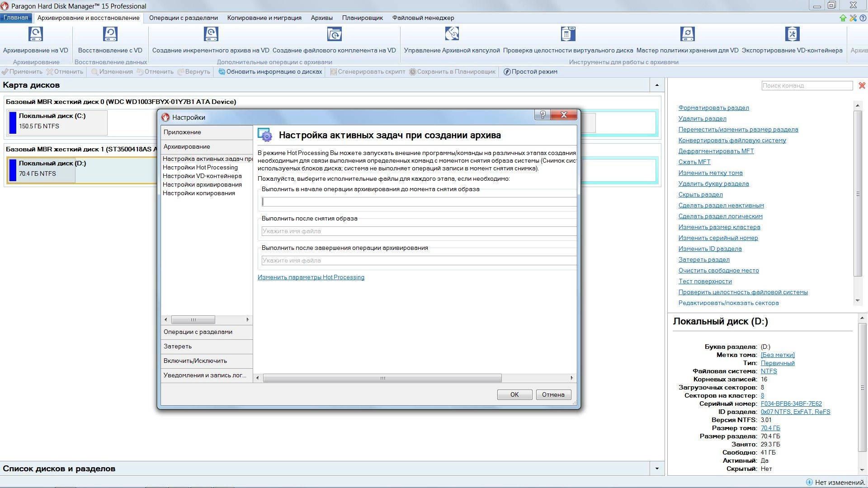The height and width of the screenshot is (488, 868).
Task: Select Настройки Hot Processing tree item
Action: 200,167
